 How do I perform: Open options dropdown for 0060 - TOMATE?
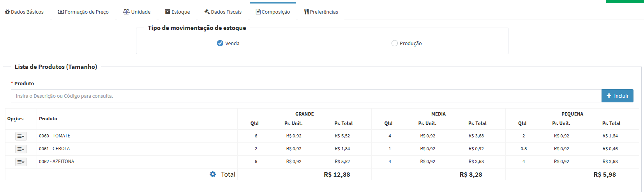click(x=21, y=136)
